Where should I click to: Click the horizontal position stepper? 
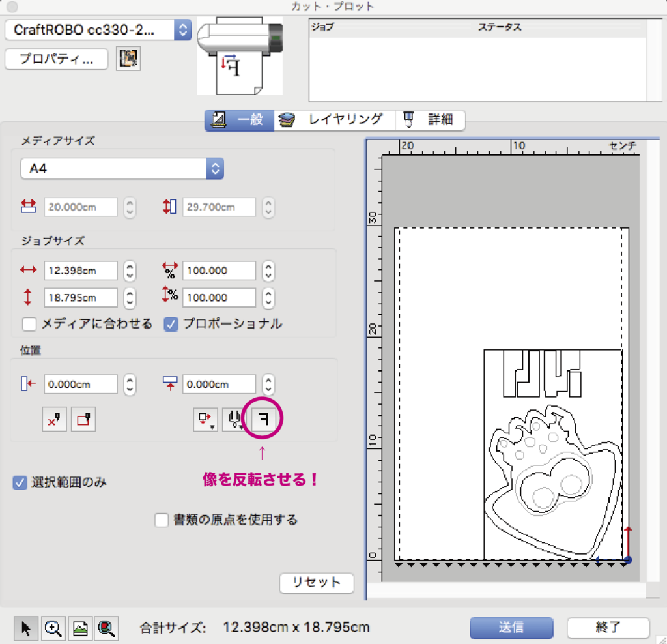(130, 385)
